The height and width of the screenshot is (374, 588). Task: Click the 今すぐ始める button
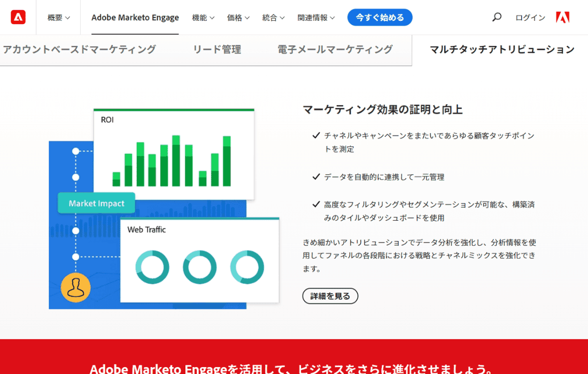tap(380, 17)
